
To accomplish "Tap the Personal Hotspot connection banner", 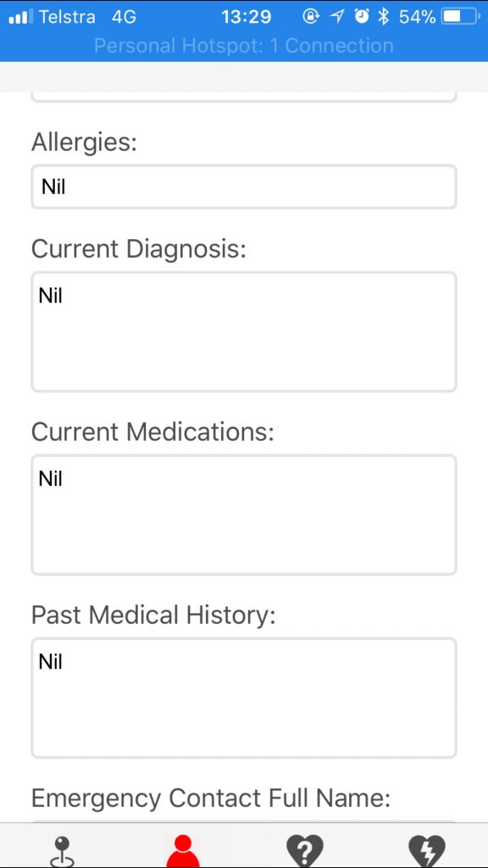I will (244, 46).
